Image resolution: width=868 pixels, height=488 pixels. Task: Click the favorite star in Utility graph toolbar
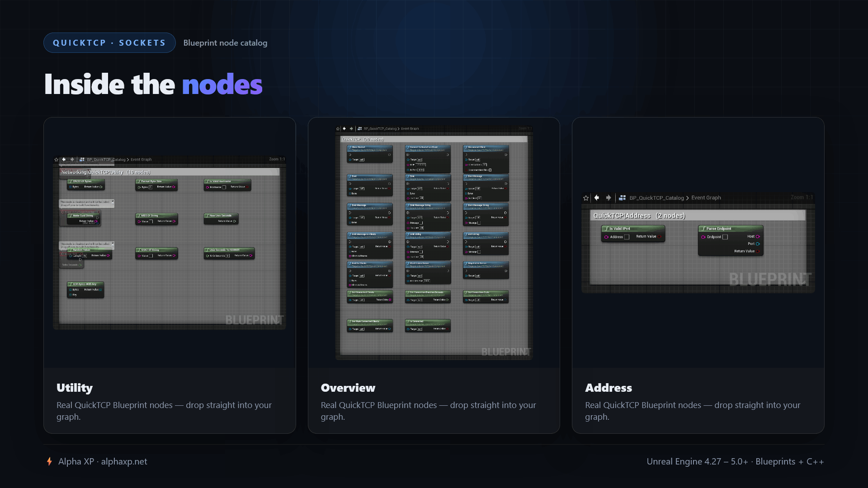coord(56,160)
